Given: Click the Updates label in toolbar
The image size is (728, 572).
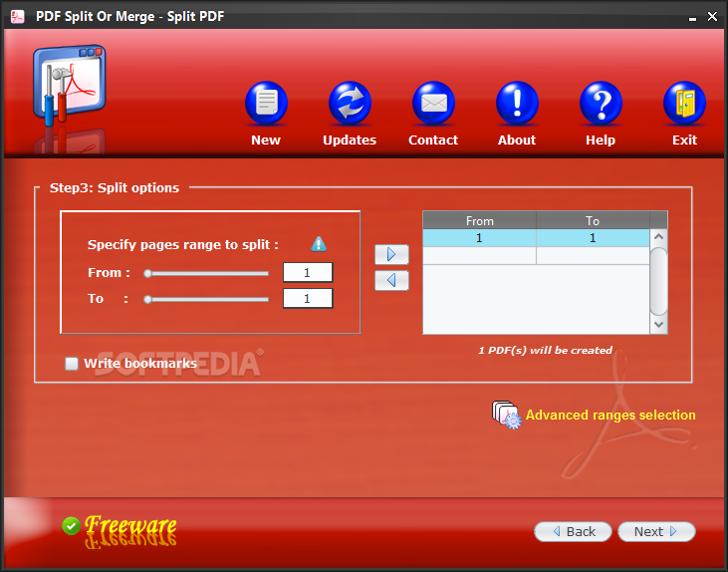Looking at the screenshot, I should pos(350,140).
